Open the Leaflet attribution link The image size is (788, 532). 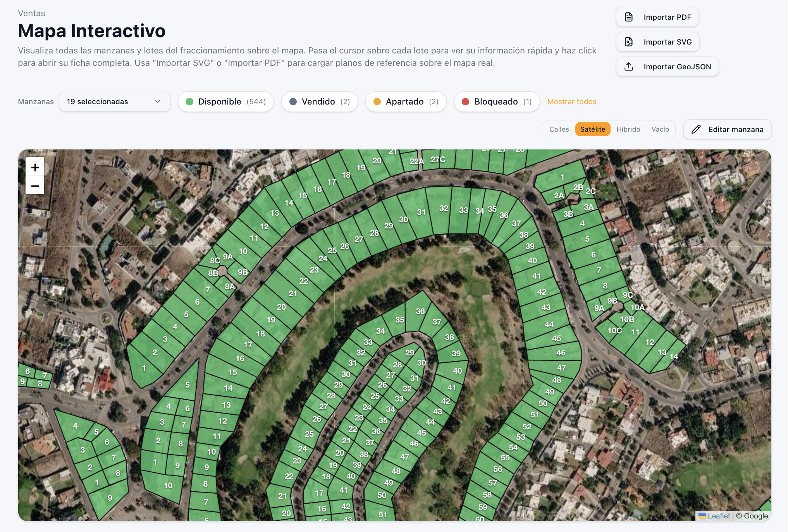pyautogui.click(x=719, y=516)
